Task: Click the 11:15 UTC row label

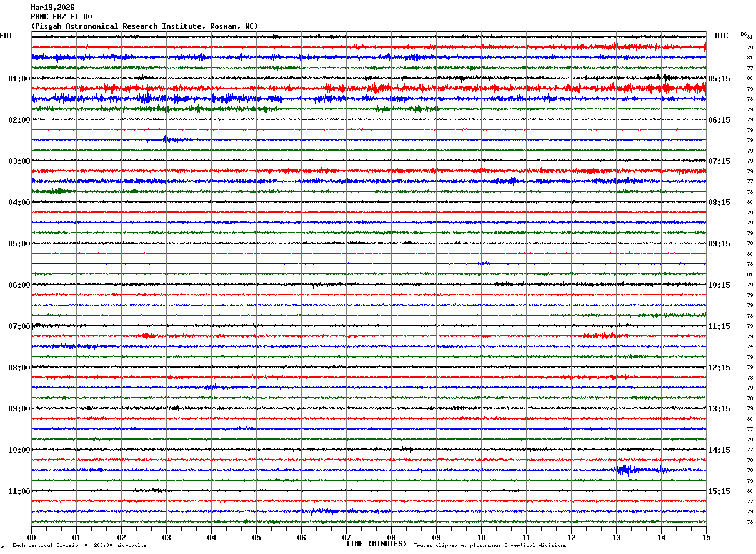Action: click(x=719, y=326)
